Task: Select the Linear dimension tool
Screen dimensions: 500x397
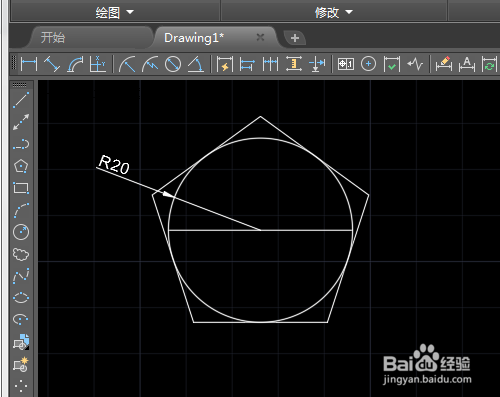Action: [29, 64]
